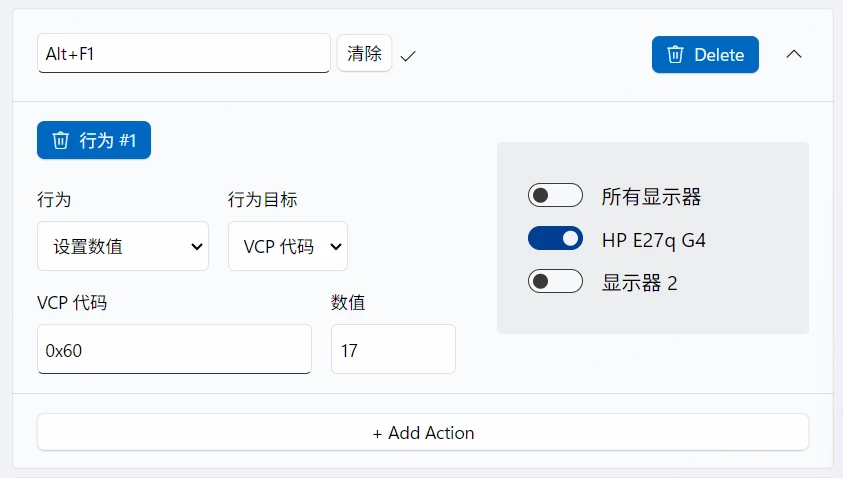
Task: Click the Delete hotkey button
Action: pyautogui.click(x=705, y=54)
